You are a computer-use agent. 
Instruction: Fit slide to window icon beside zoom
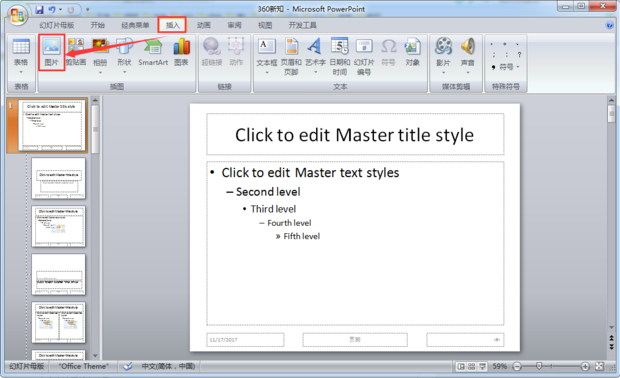tap(599, 367)
